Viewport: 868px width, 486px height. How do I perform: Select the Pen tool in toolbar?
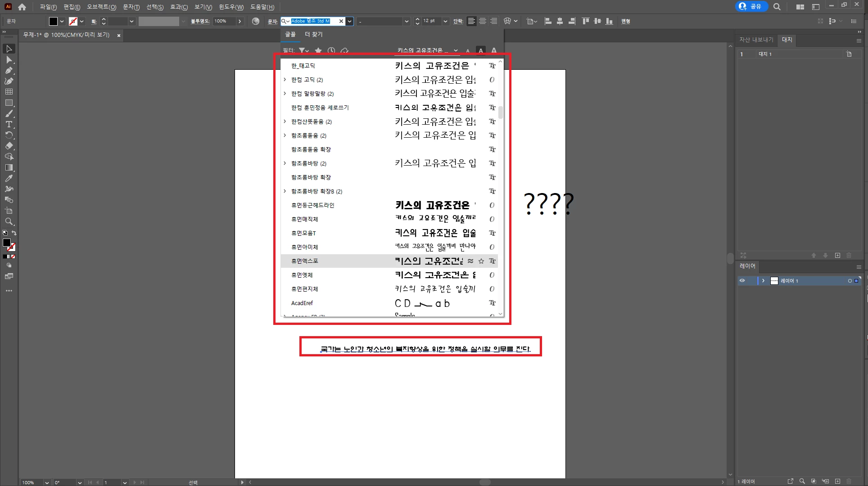tap(9, 70)
